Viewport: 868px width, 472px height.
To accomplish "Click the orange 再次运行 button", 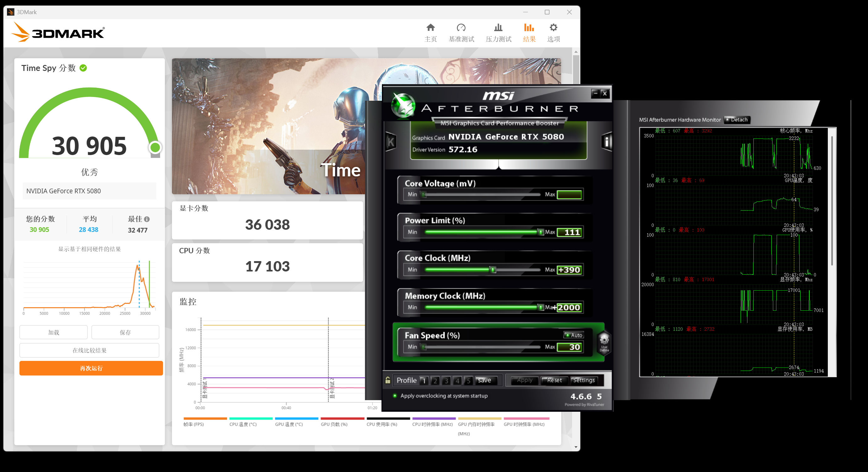I will [x=91, y=368].
